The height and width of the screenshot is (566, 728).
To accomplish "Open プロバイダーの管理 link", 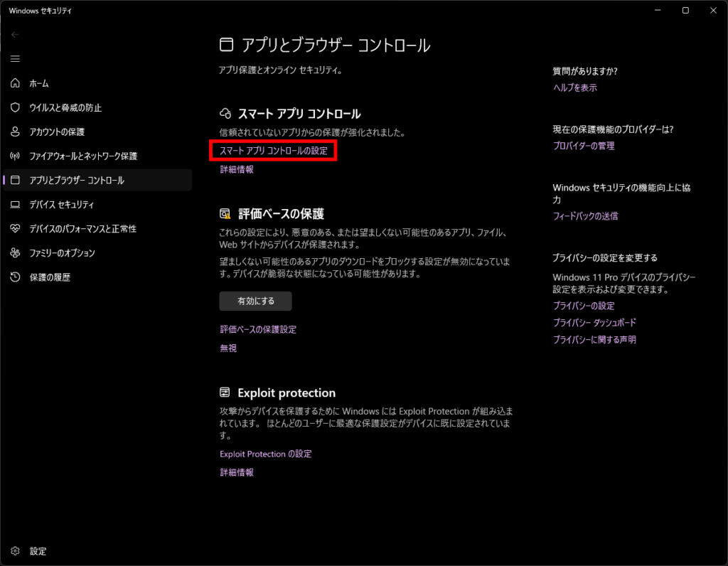I will pyautogui.click(x=584, y=146).
